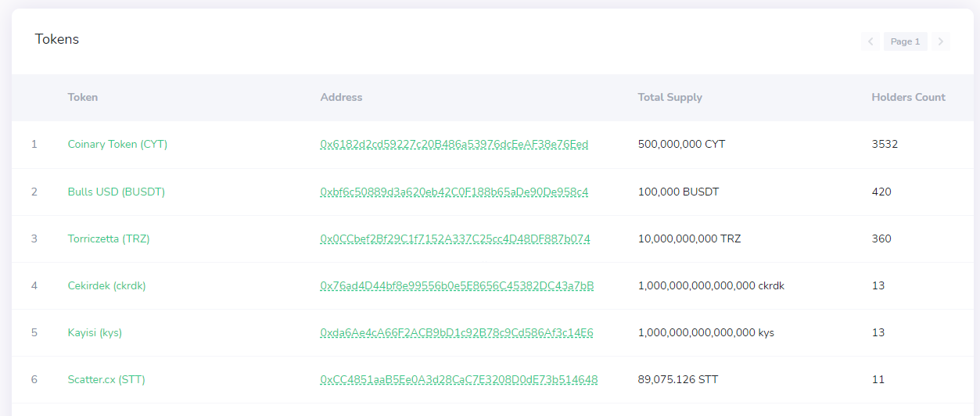Click the 3532 holders count value
This screenshot has height=416, width=980.
[x=885, y=145]
